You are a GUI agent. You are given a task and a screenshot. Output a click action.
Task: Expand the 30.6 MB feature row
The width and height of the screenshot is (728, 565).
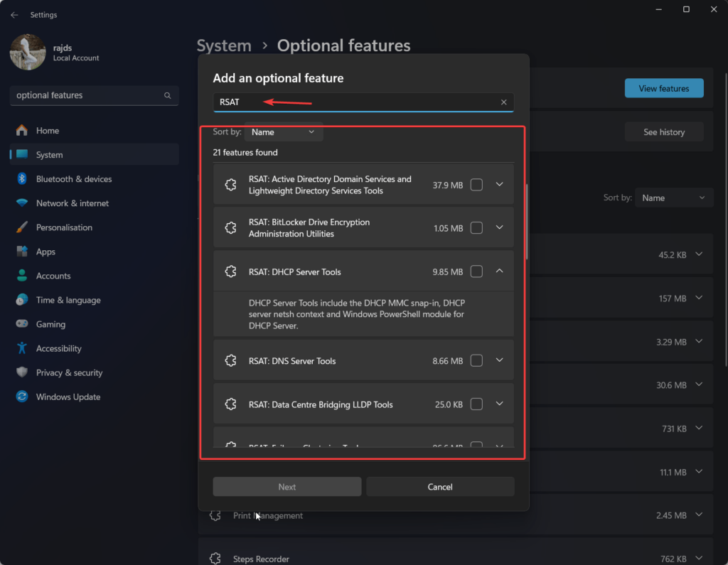click(x=699, y=384)
